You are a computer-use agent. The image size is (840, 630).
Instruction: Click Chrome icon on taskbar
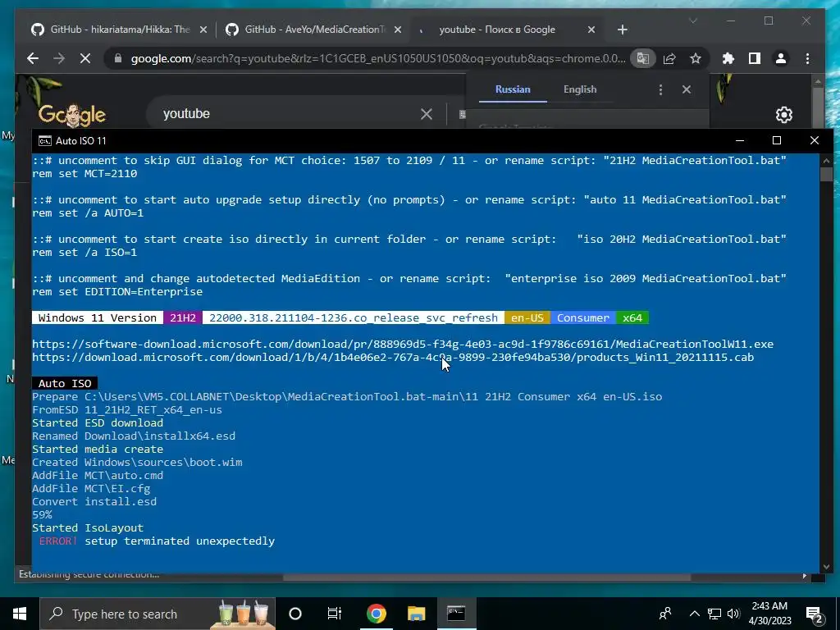[x=376, y=614]
